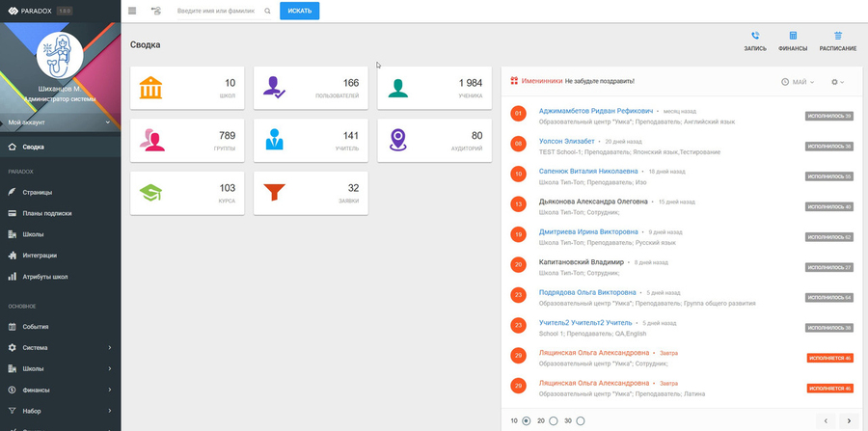Open the gear settings dropdown in the Именинники panel
868x431 pixels.
[x=837, y=82]
